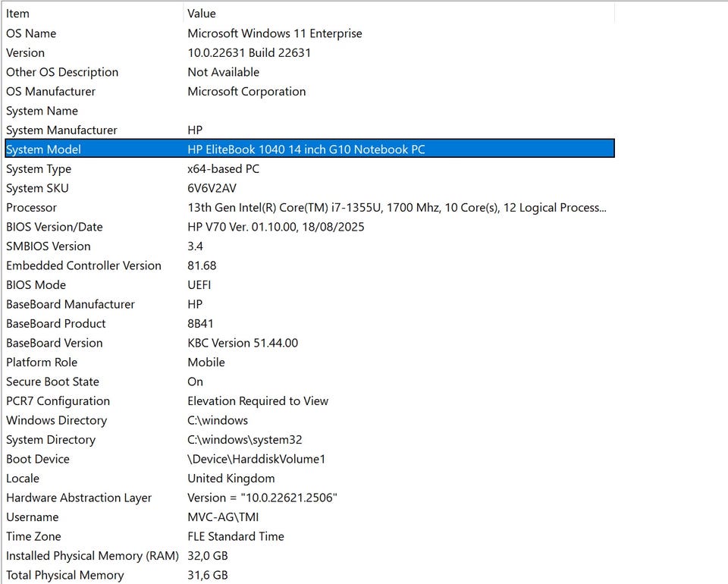This screenshot has width=728, height=584.
Task: Click the C:\windows\system32 value
Action: (245, 440)
